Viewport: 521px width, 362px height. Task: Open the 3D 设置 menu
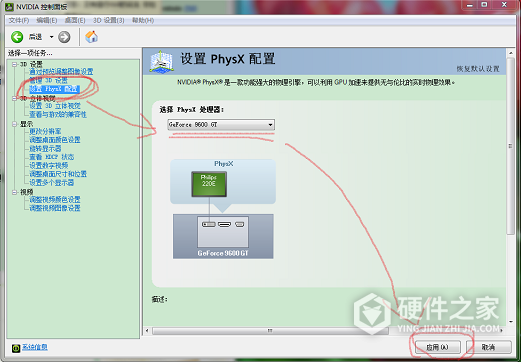[x=109, y=21]
